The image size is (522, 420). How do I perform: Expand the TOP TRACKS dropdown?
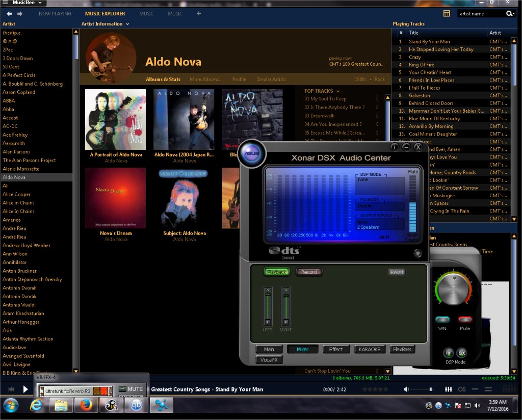click(x=322, y=91)
